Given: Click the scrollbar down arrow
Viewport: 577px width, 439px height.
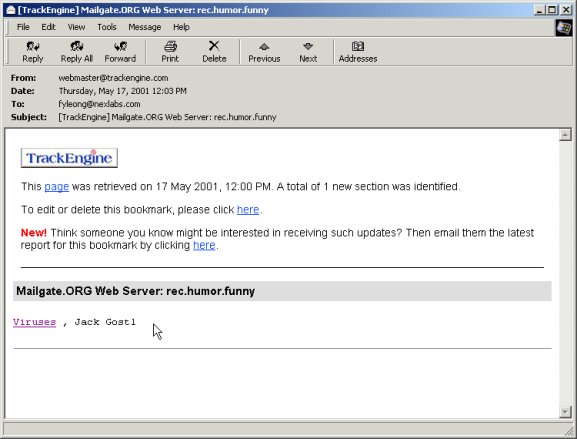Looking at the screenshot, I should (x=565, y=412).
